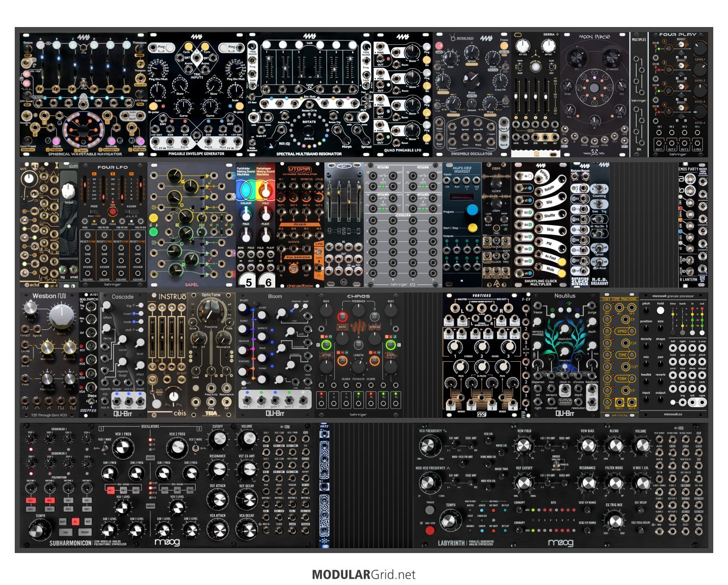This screenshot has height=585, width=728.
Task: Click the white hold button on microcell
Action: pyautogui.click(x=660, y=311)
